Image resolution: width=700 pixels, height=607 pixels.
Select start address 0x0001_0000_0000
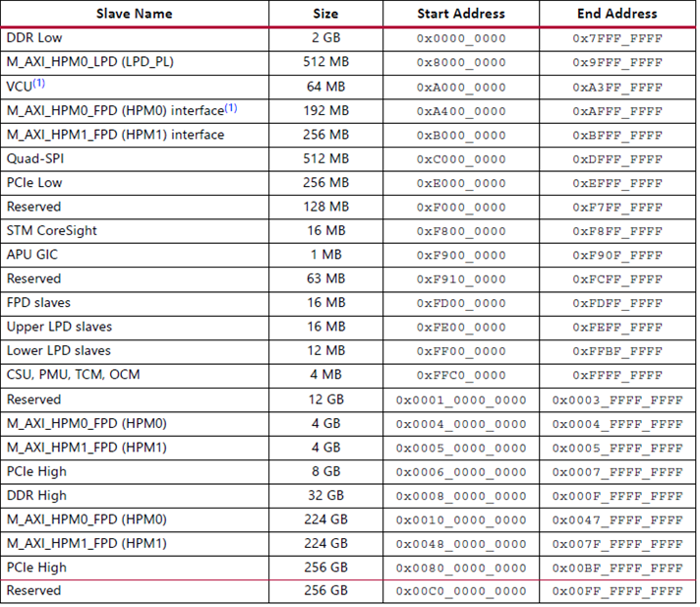(x=461, y=400)
